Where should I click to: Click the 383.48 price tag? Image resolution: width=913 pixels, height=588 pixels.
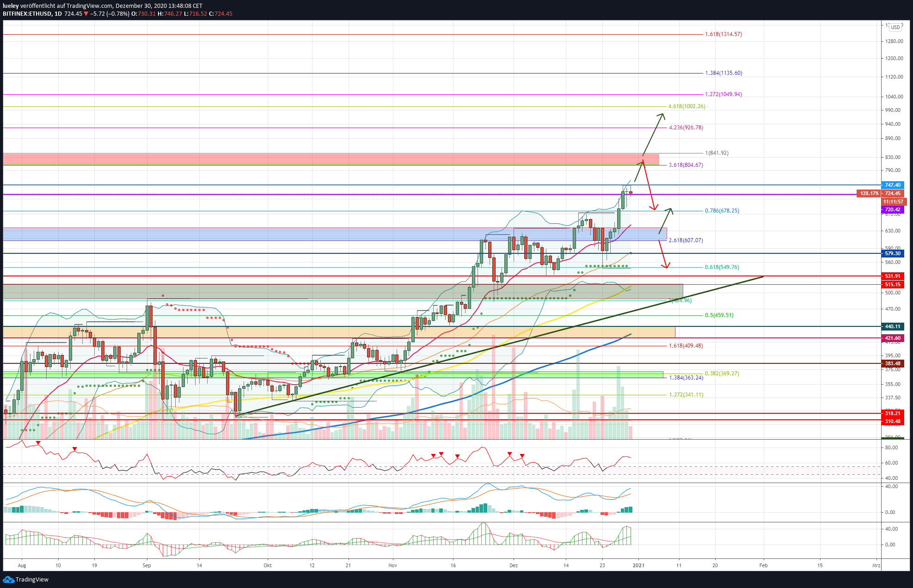click(x=893, y=363)
